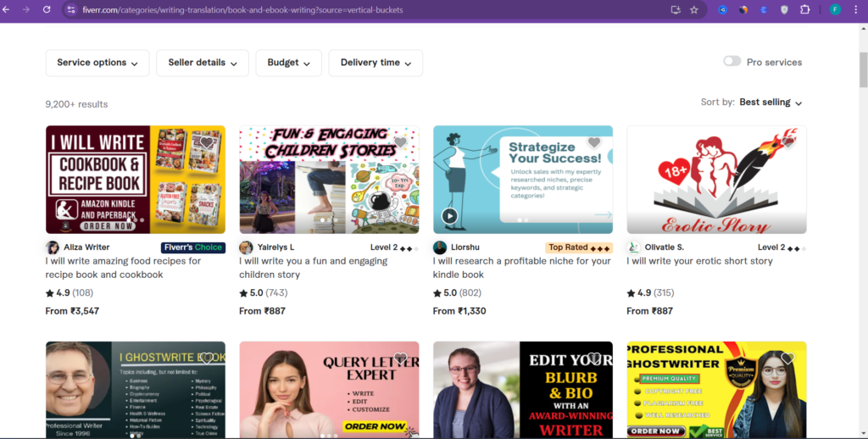The width and height of the screenshot is (868, 439).
Task: Open the Extensions puzzle icon
Action: [805, 9]
